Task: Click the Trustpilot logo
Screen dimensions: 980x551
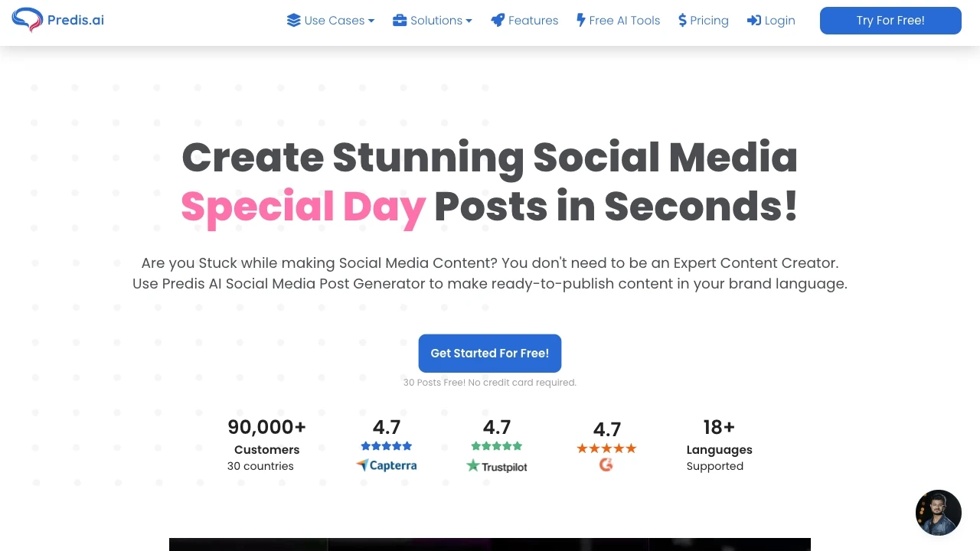Action: [497, 466]
